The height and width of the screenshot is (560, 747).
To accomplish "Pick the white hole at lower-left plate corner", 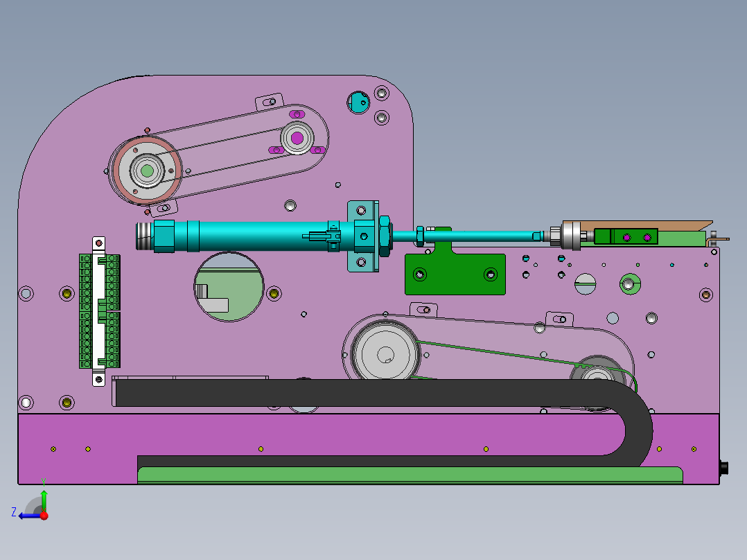I will (26, 403).
